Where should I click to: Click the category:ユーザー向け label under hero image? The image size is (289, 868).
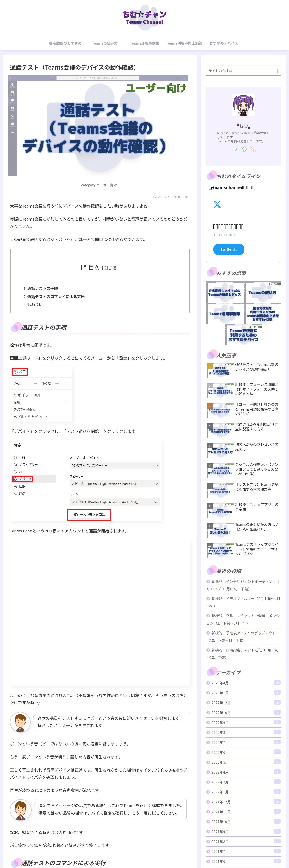pos(99,185)
